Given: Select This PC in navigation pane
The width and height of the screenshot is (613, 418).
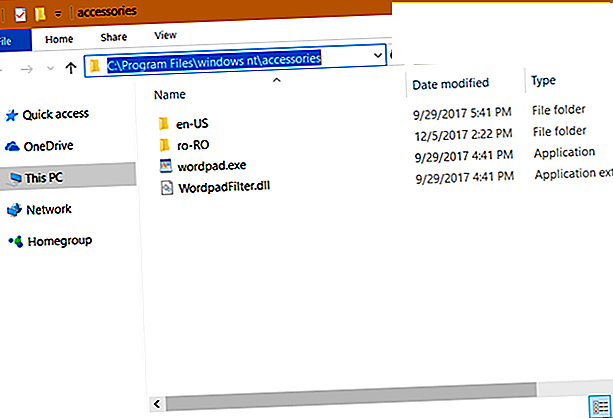Looking at the screenshot, I should click(x=44, y=178).
